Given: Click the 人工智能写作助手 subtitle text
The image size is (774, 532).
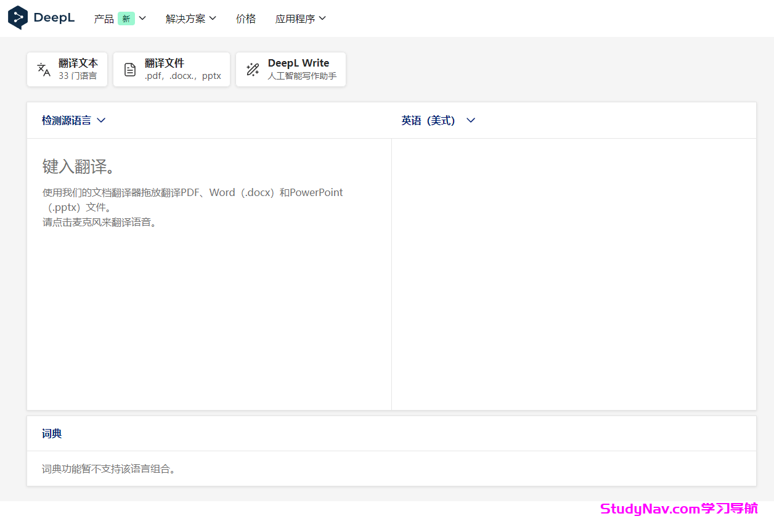Looking at the screenshot, I should tap(302, 76).
